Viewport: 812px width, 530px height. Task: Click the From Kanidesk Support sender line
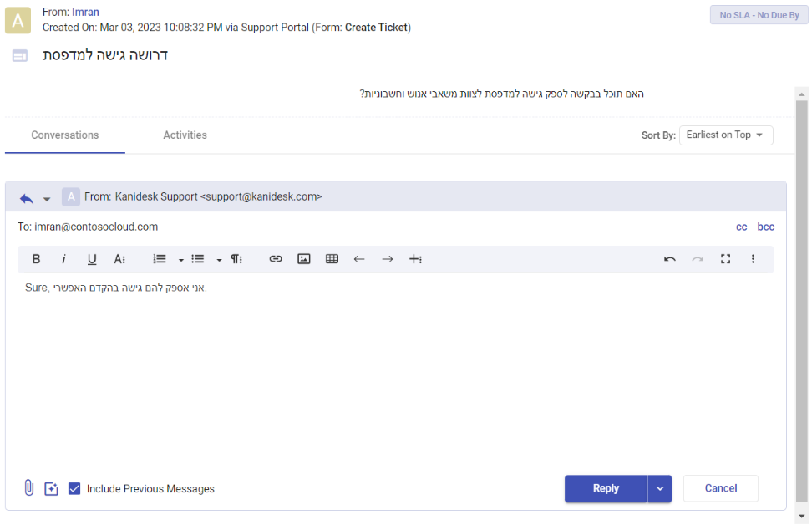coord(203,197)
